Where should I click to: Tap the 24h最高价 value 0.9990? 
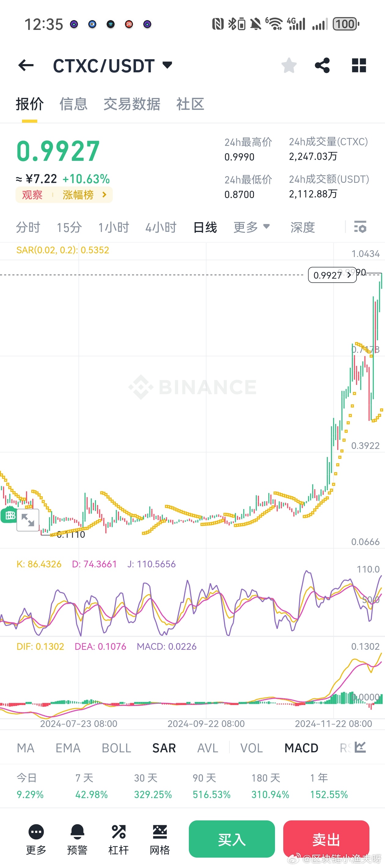tap(239, 157)
